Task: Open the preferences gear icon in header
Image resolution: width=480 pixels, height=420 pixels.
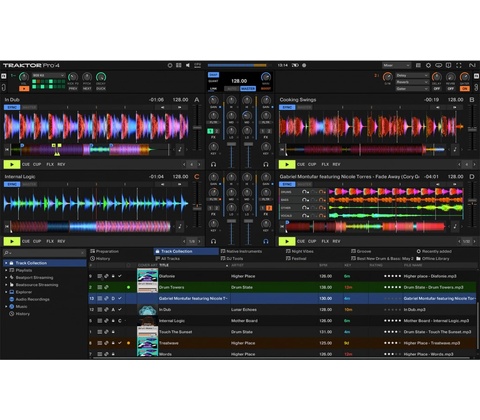Action: (x=429, y=65)
